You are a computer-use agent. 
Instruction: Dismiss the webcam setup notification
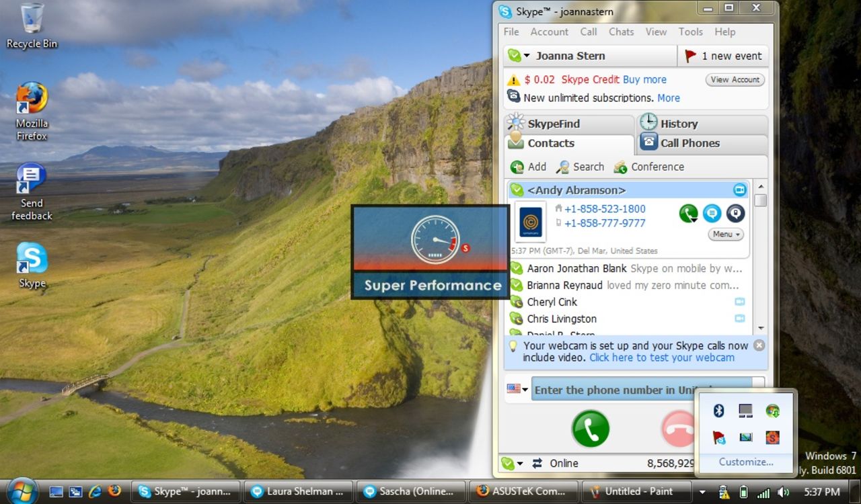pos(759,345)
